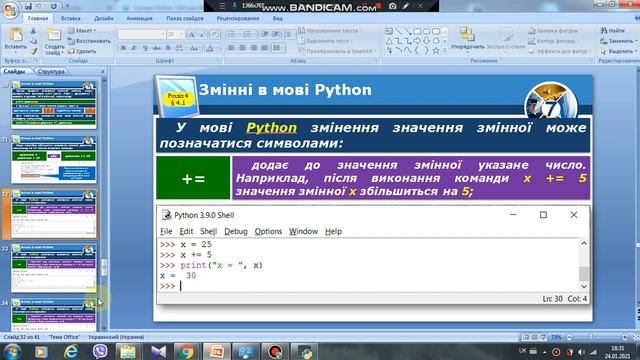Image resolution: width=640 pixels, height=360 pixels.
Task: Click the numbered list icon
Action: pos(247,35)
